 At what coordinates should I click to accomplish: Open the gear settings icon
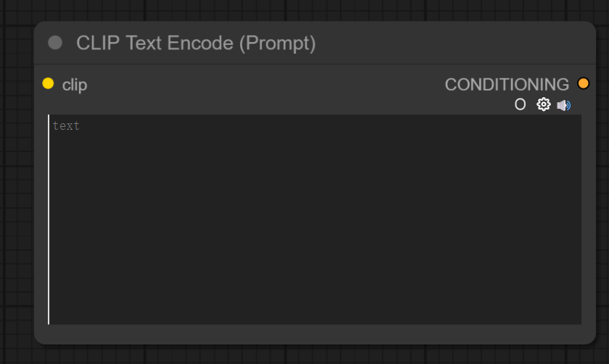pos(543,105)
